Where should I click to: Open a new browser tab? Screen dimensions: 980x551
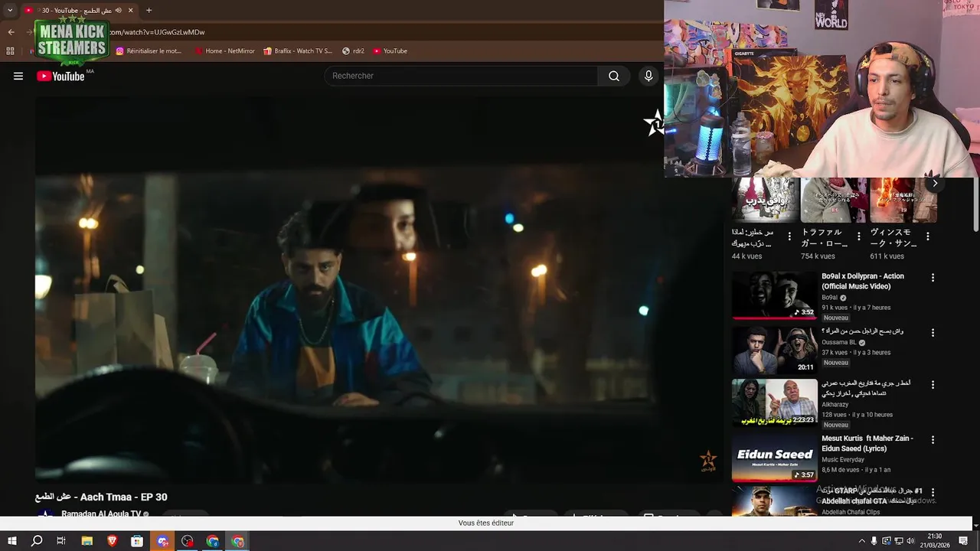tap(149, 10)
